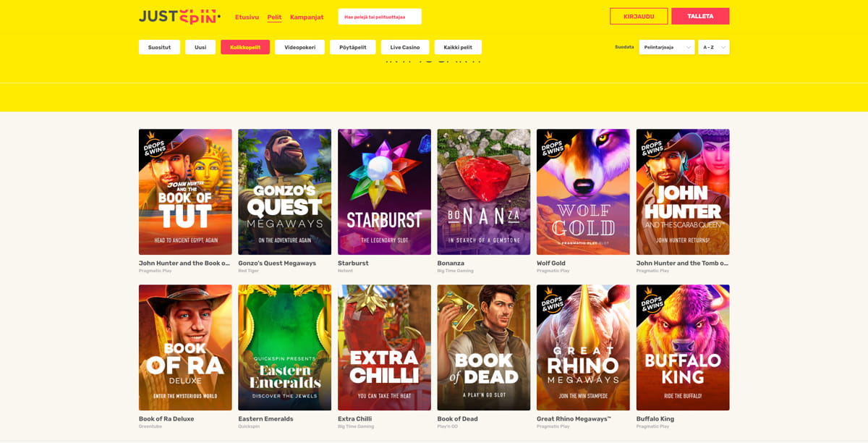Click the Talleta deposit button
Image resolution: width=868 pixels, height=443 pixels.
[700, 17]
